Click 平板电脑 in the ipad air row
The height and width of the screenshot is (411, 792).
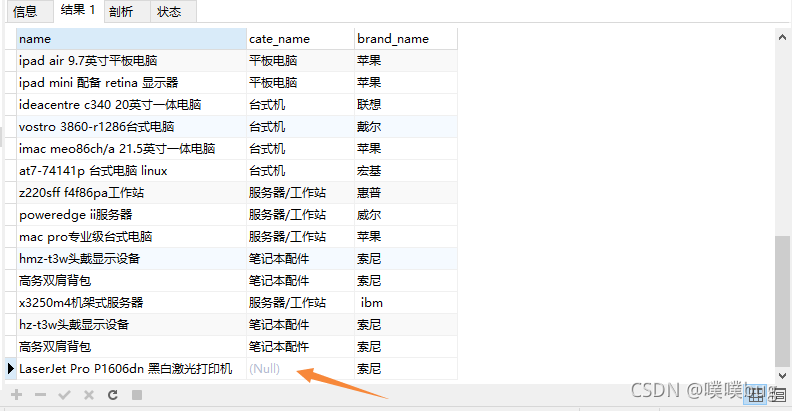301,61
